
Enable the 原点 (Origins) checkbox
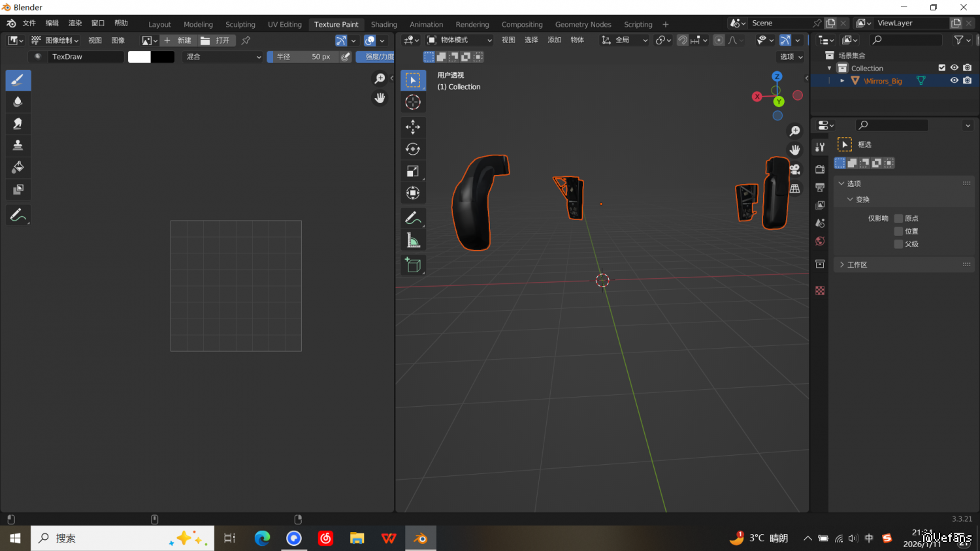898,218
